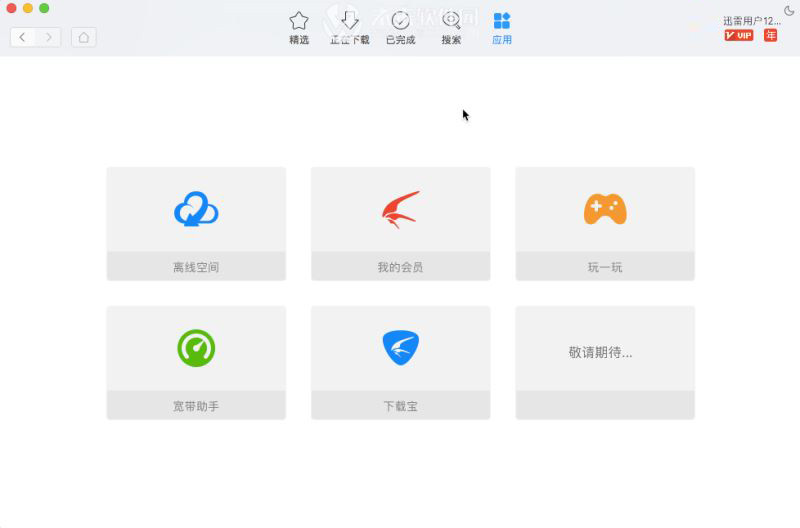Switch to the 正在下载 downloading tab
Screen dimensions: 800x528
coord(349,28)
